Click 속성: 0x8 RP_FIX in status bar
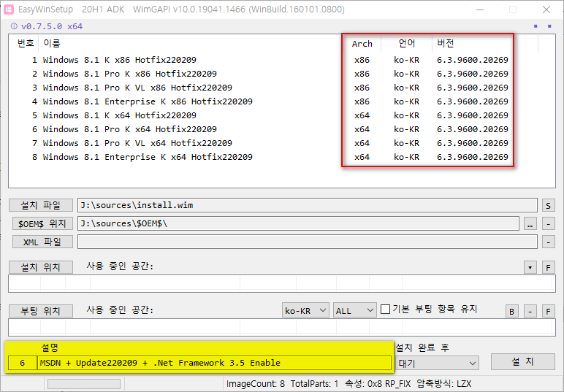The width and height of the screenshot is (564, 392). click(378, 384)
